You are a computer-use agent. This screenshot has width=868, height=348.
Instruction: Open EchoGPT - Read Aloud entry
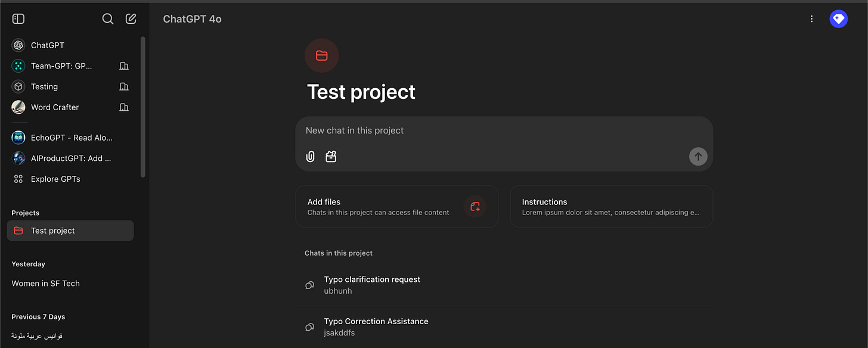tap(70, 138)
